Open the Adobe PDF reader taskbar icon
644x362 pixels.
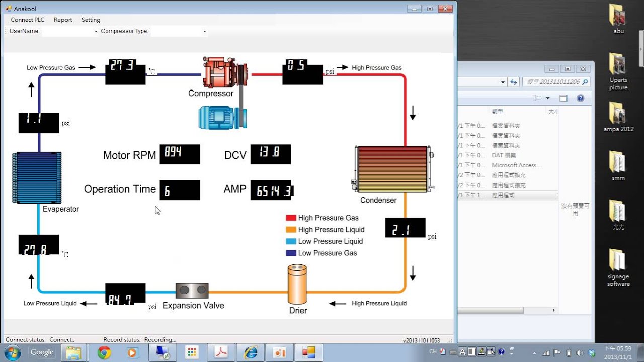pyautogui.click(x=221, y=352)
